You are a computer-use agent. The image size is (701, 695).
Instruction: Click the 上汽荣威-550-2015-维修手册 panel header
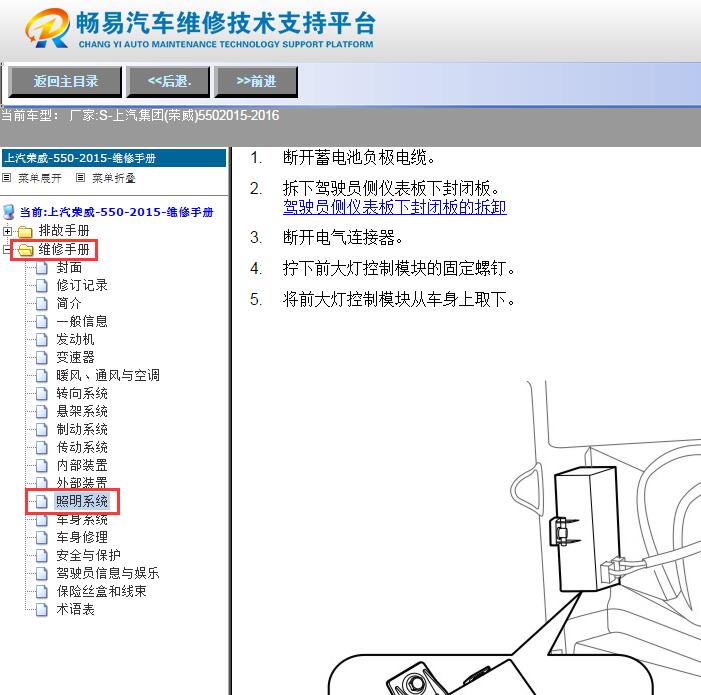coord(114,158)
